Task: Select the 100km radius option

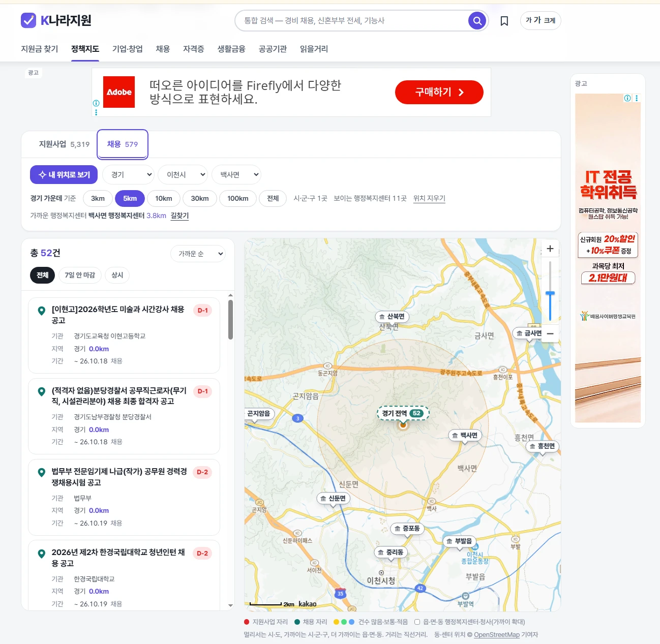Action: [238, 198]
